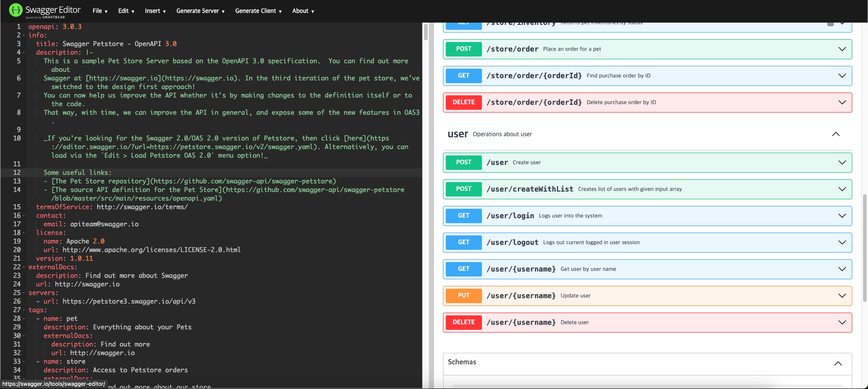Click 'Find purchase order by ID' summary
This screenshot has width=868, height=389.
(618, 76)
